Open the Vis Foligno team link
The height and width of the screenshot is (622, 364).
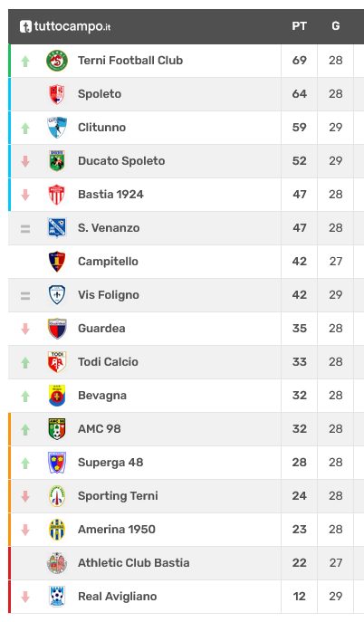point(109,295)
